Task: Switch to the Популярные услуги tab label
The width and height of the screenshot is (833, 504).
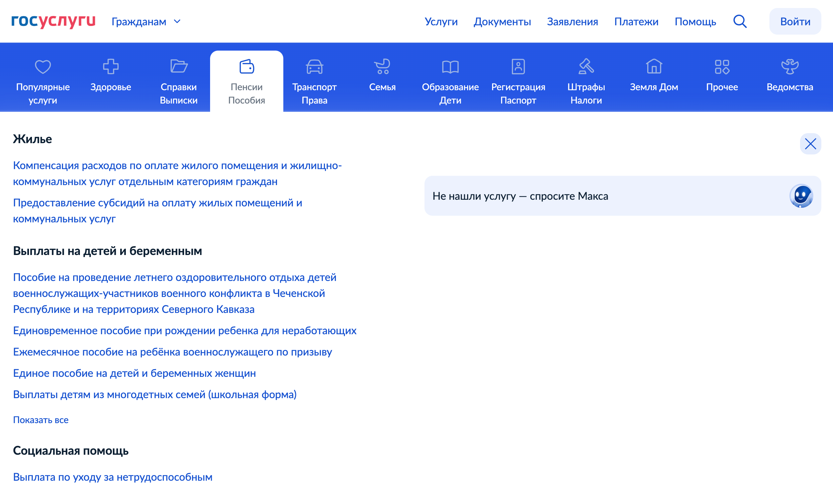Action: tap(43, 94)
